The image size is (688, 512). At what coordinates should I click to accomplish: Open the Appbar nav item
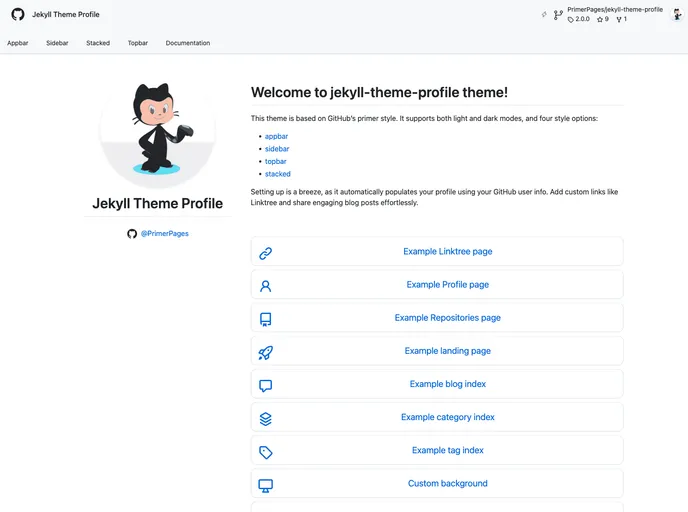[18, 43]
